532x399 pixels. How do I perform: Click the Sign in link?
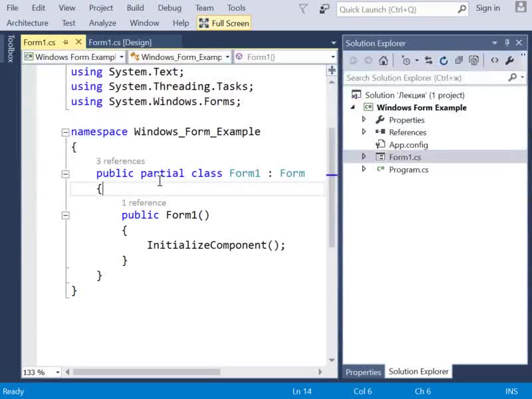[x=488, y=8]
